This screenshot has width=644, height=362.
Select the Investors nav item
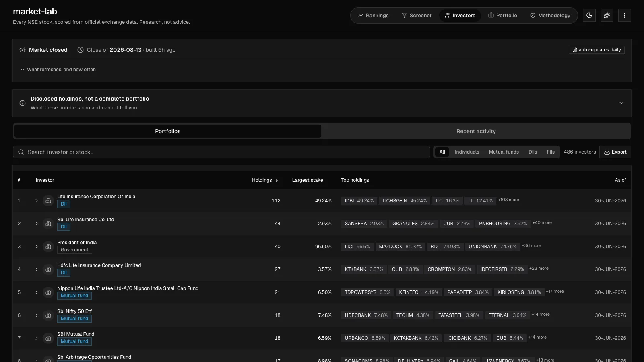point(460,15)
